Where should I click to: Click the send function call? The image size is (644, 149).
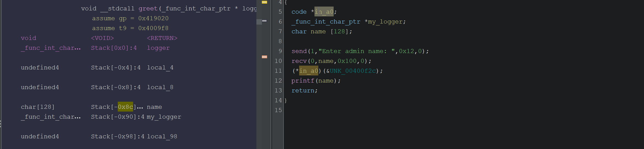pos(299,51)
